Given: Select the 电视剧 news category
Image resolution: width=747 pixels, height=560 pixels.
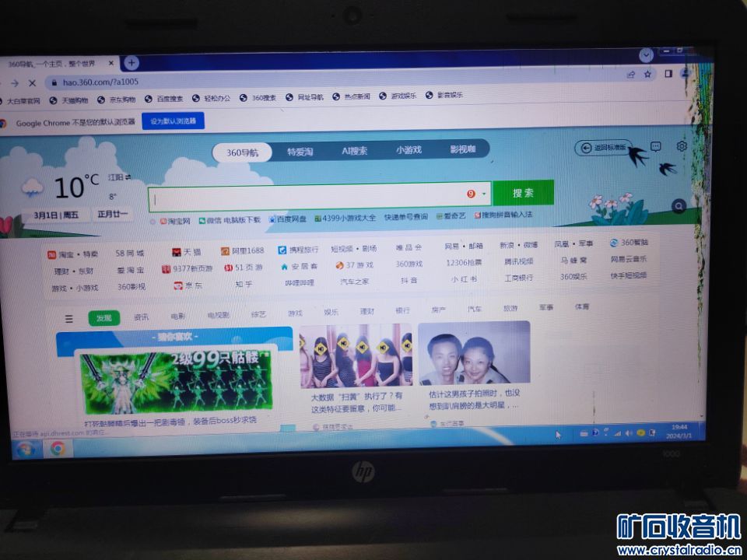Looking at the screenshot, I should point(218,315).
